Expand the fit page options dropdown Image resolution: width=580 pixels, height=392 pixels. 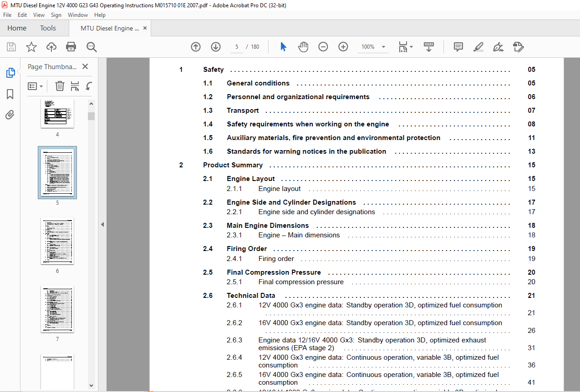406,47
